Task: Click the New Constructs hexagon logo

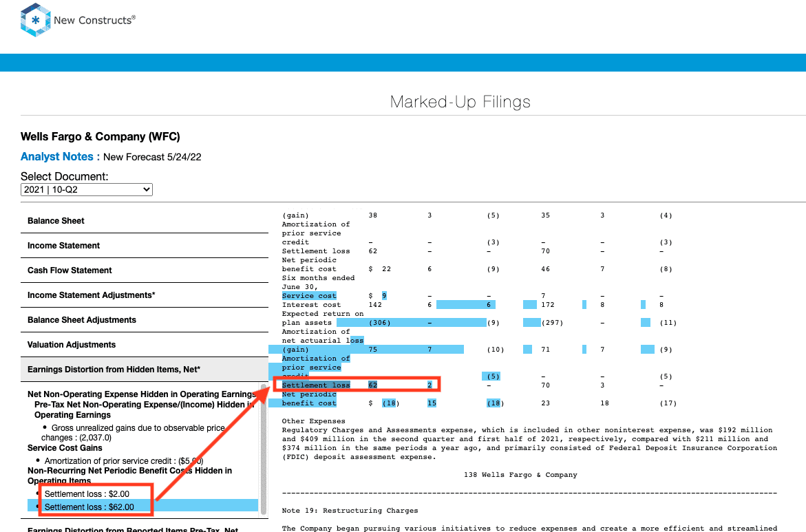Action: pos(36,20)
